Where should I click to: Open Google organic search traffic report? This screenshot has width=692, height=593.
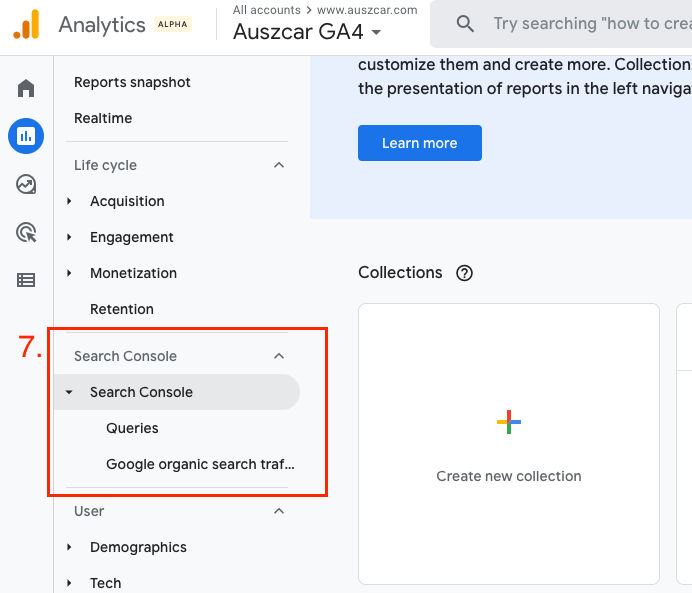[200, 464]
